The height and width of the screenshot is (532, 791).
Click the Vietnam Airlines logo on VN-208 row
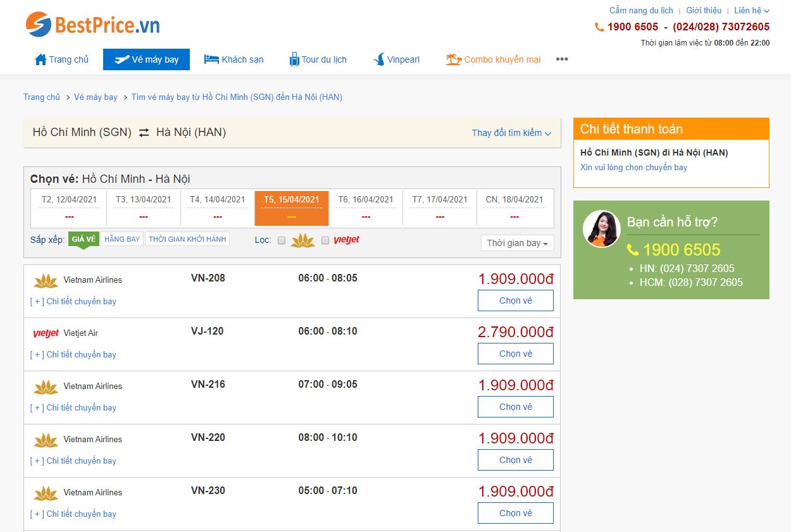coord(46,280)
